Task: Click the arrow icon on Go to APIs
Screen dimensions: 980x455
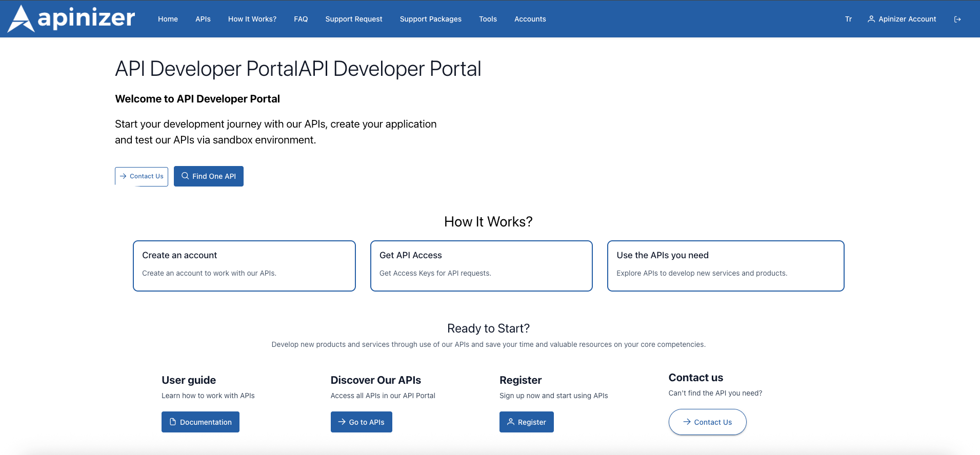Action: [342, 422]
